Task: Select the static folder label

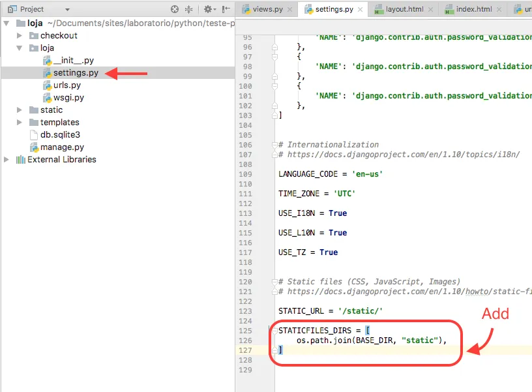Action: 52,110
